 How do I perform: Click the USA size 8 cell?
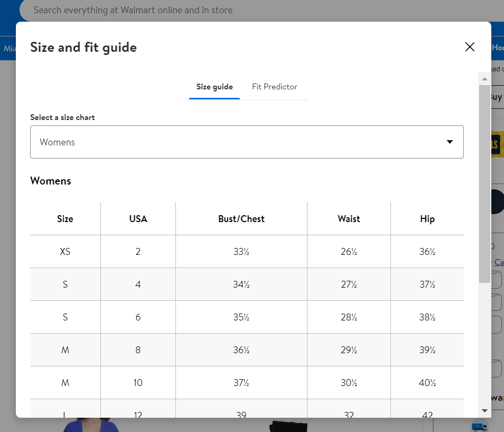(x=138, y=350)
